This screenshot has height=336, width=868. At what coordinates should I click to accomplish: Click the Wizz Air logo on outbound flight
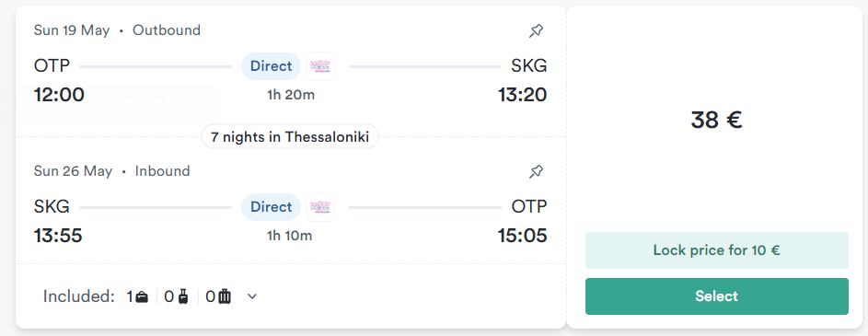pos(320,66)
